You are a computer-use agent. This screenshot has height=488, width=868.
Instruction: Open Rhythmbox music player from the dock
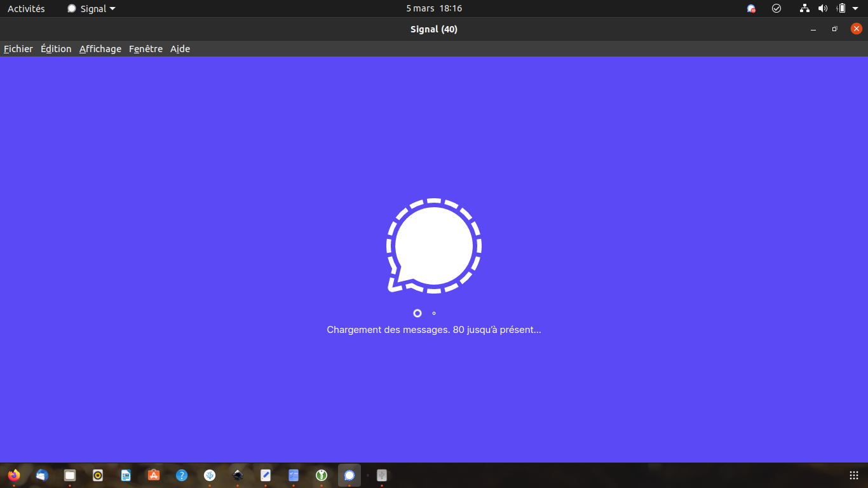pyautogui.click(x=98, y=475)
